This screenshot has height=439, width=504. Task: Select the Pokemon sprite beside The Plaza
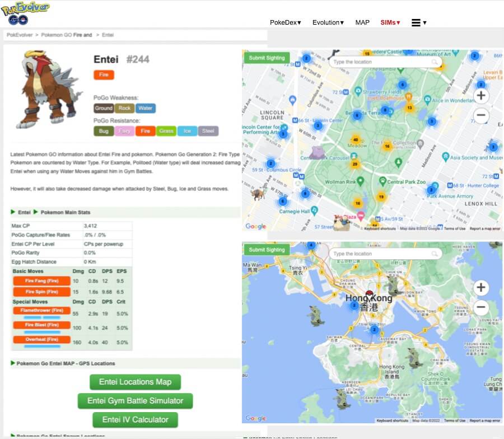pyautogui.click(x=342, y=223)
